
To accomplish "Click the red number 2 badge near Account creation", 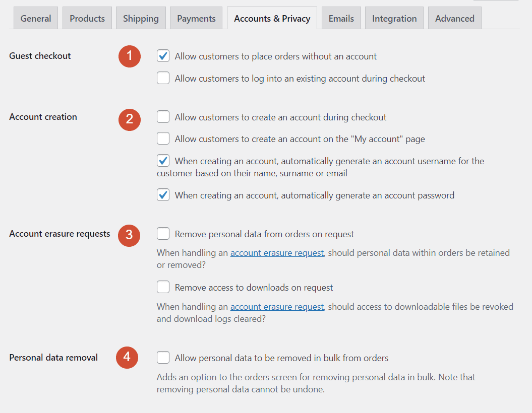I will 129,120.
